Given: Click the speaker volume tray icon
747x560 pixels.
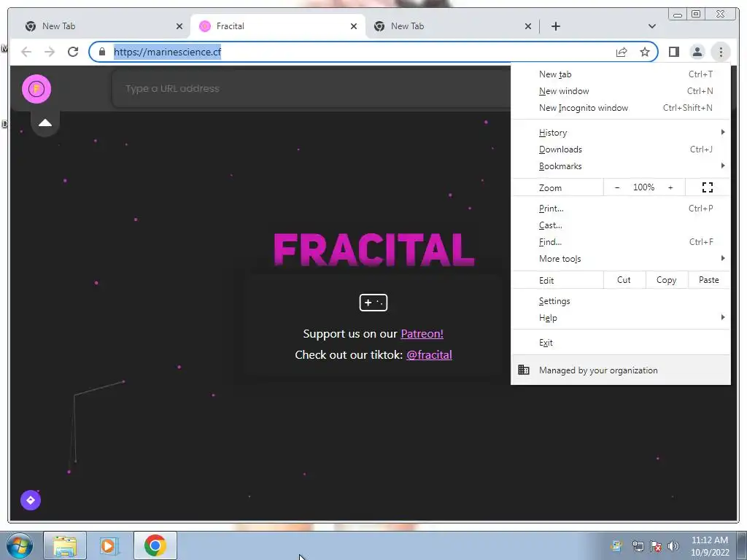Looking at the screenshot, I should pyautogui.click(x=673, y=546).
